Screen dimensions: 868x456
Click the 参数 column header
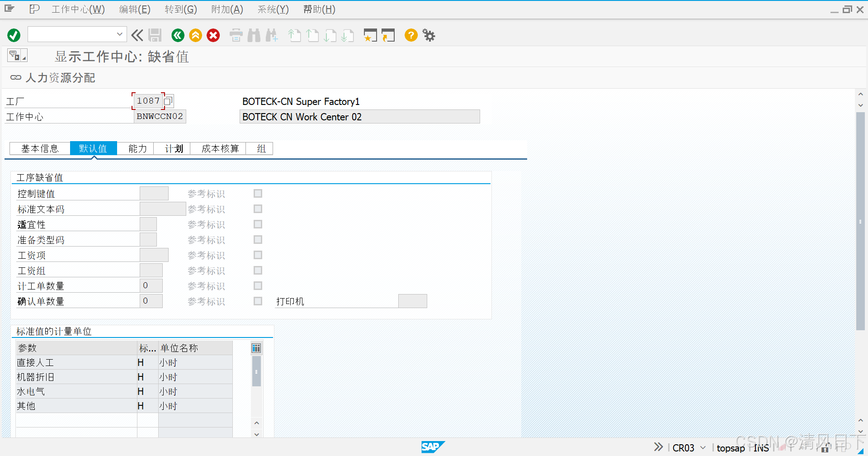(x=76, y=348)
